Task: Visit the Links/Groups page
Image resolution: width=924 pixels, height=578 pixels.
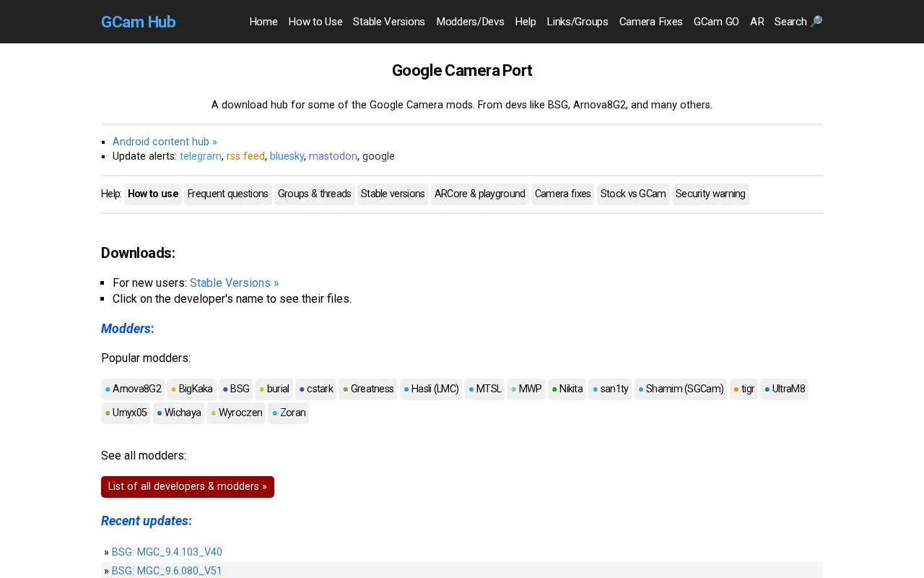Action: tap(577, 22)
